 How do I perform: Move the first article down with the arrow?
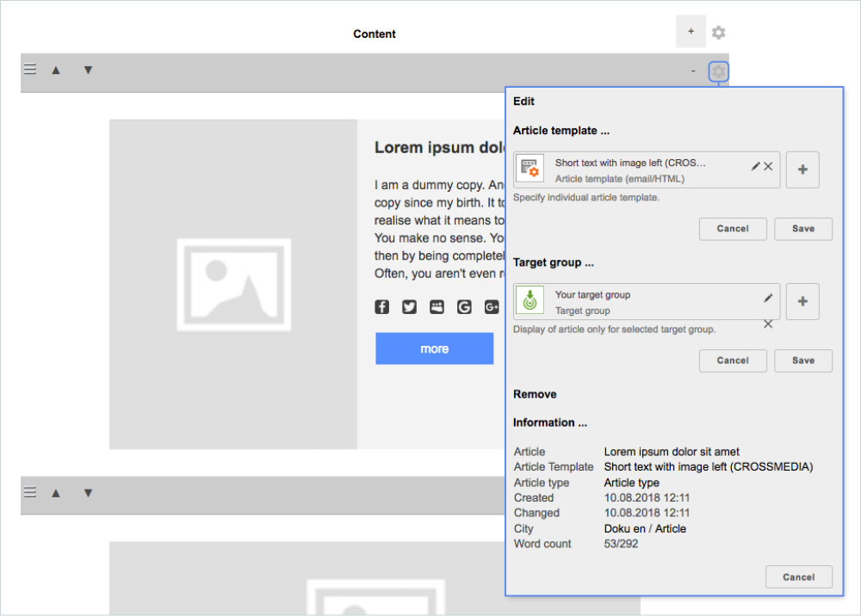click(x=87, y=70)
